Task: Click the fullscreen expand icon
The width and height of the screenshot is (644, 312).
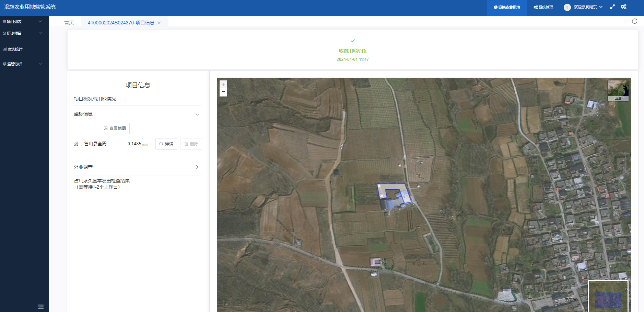Action: click(612, 7)
